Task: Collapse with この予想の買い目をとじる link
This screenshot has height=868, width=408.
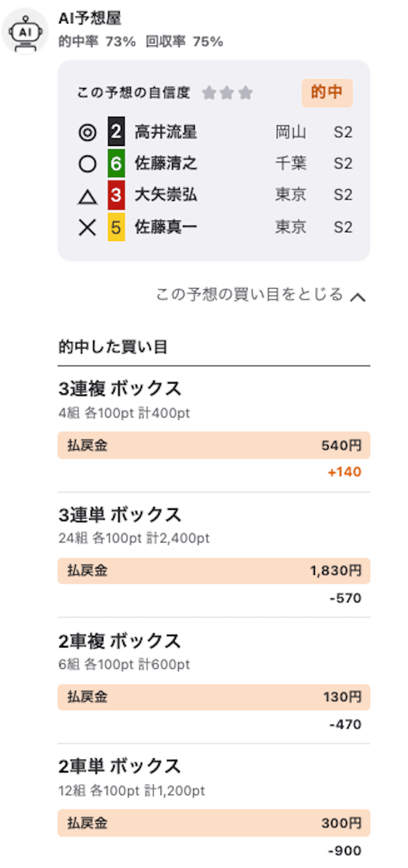Action: point(249,295)
